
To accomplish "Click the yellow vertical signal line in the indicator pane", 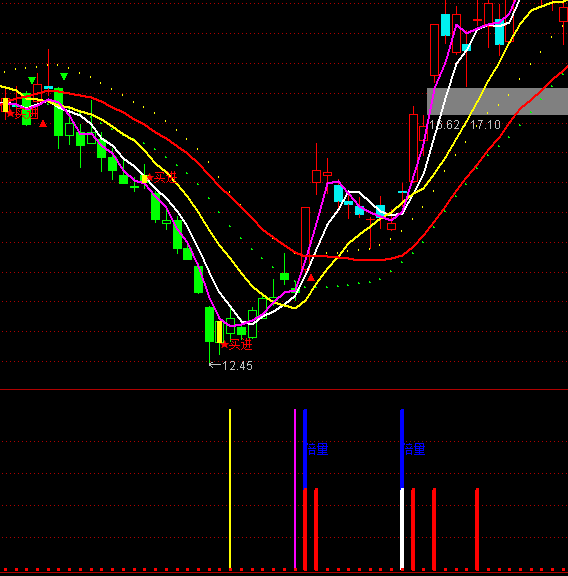I will (x=230, y=489).
